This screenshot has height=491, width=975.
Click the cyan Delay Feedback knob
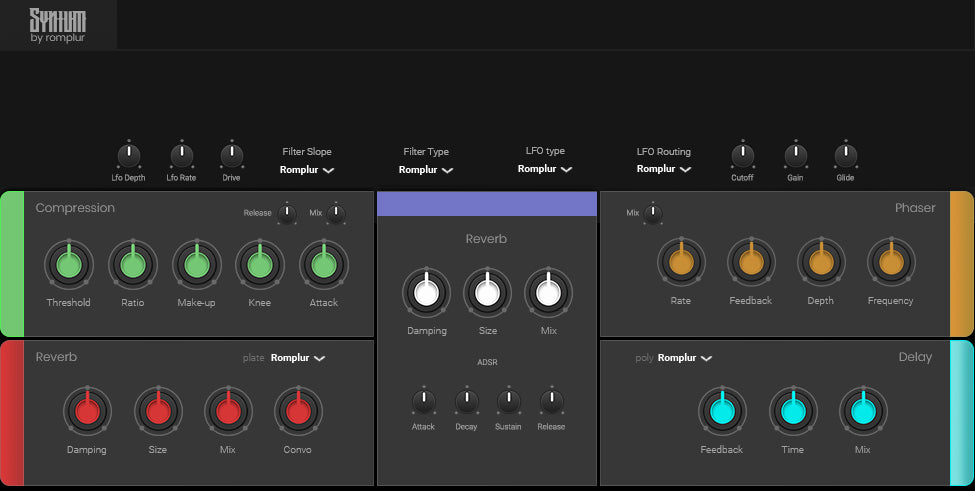tap(723, 411)
